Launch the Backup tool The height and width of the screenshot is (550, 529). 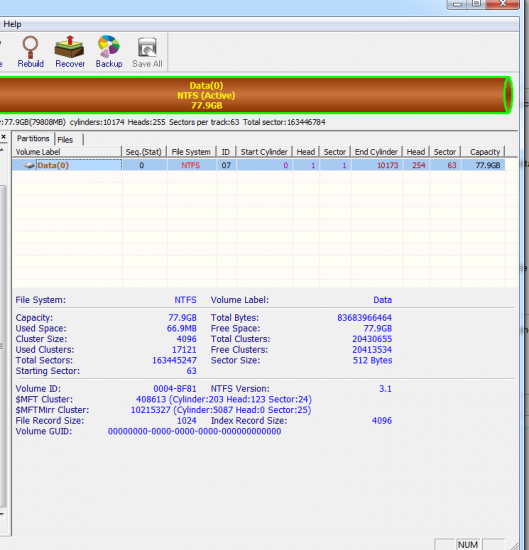109,52
